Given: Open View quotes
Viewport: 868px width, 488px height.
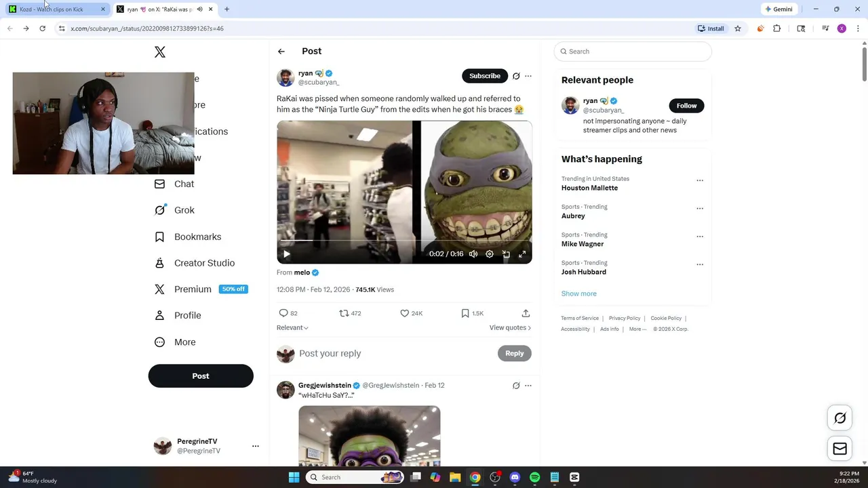Looking at the screenshot, I should click(510, 327).
